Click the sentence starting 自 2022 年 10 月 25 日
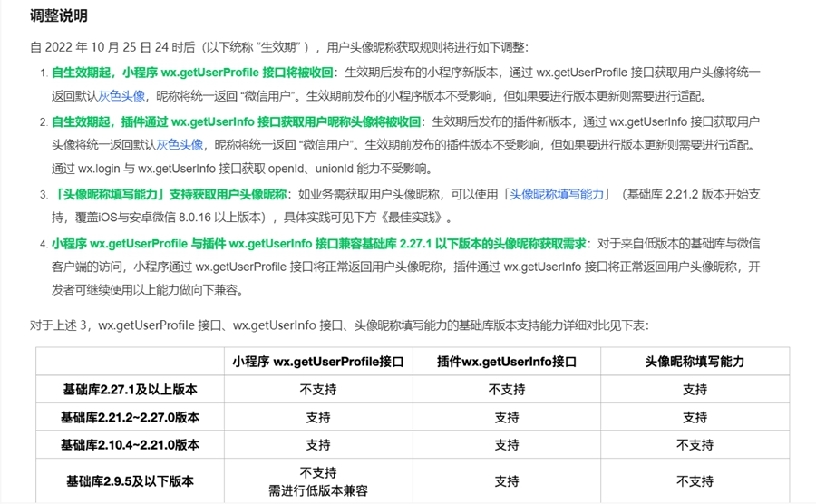This screenshot has width=816, height=504. point(279,47)
